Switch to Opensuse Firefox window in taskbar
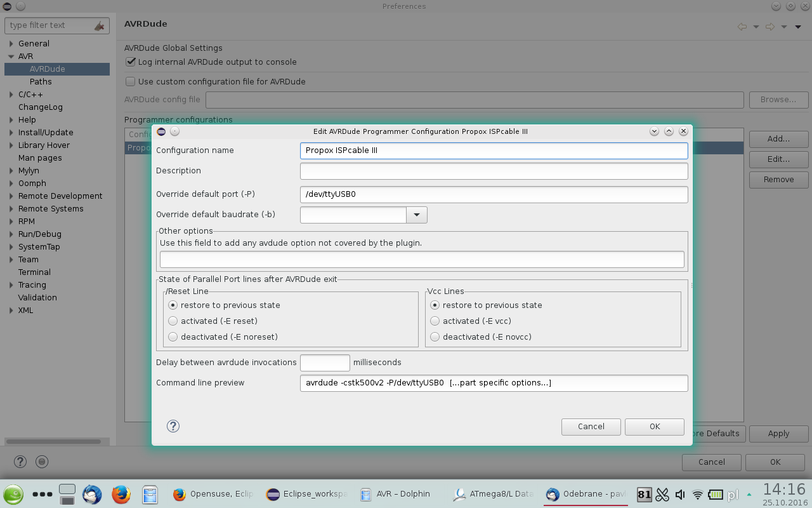Viewport: 812px width, 508px height. tap(213, 494)
